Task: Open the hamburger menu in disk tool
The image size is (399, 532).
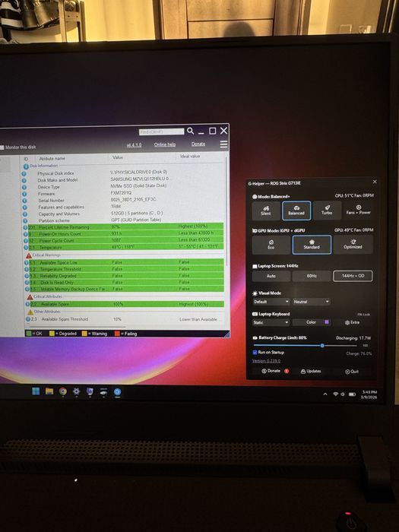Action: point(223,144)
